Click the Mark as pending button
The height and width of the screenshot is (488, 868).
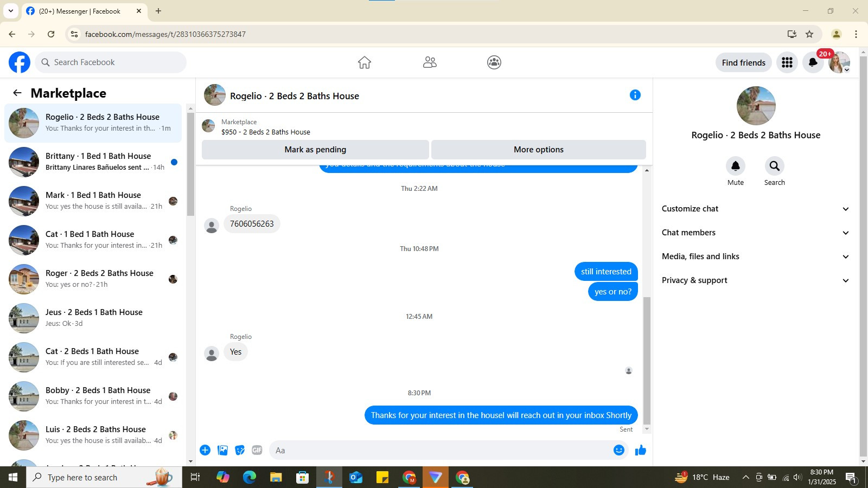point(315,150)
